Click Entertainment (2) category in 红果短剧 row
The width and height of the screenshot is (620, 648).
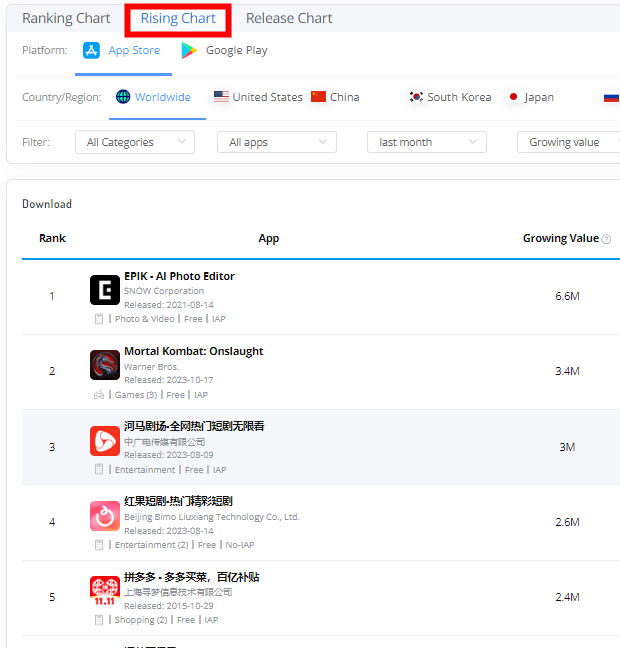[151, 545]
